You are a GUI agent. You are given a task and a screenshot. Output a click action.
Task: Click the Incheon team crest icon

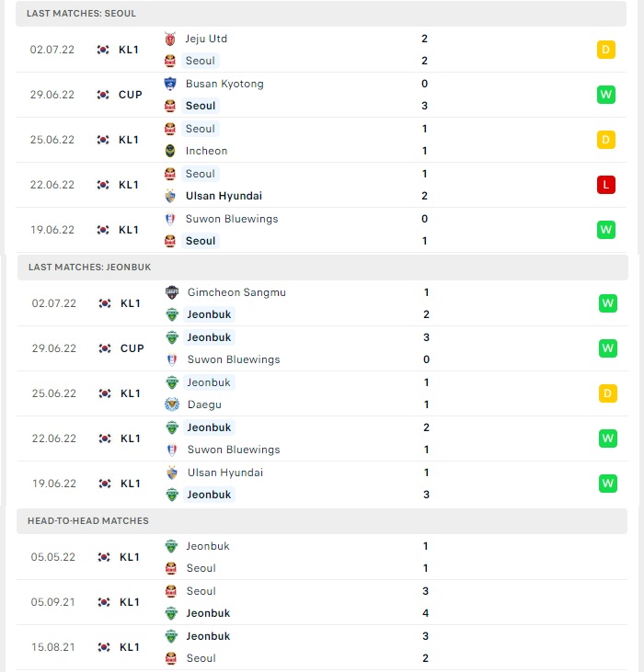tap(170, 151)
